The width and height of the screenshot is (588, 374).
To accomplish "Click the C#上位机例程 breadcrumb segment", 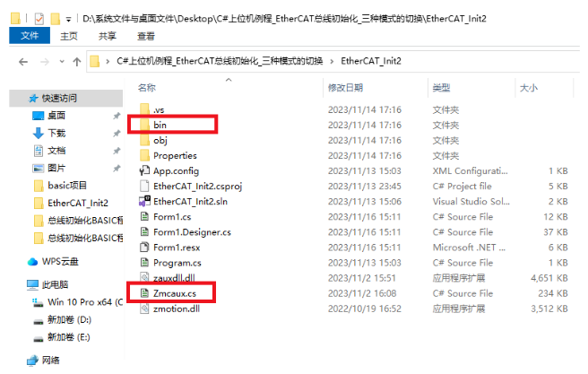I will pyautogui.click(x=220, y=61).
